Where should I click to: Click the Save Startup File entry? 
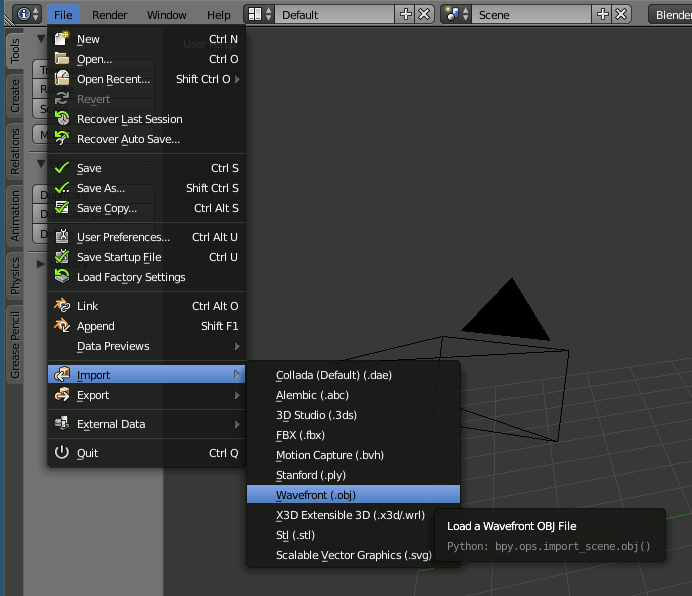(146, 257)
